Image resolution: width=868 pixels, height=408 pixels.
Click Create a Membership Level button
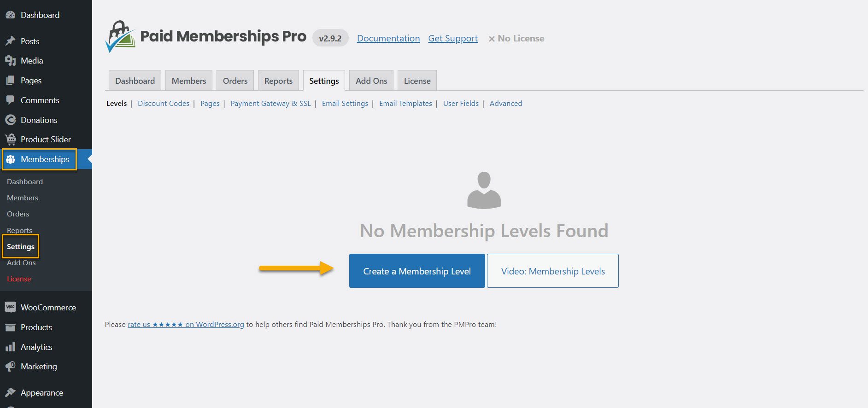click(417, 271)
